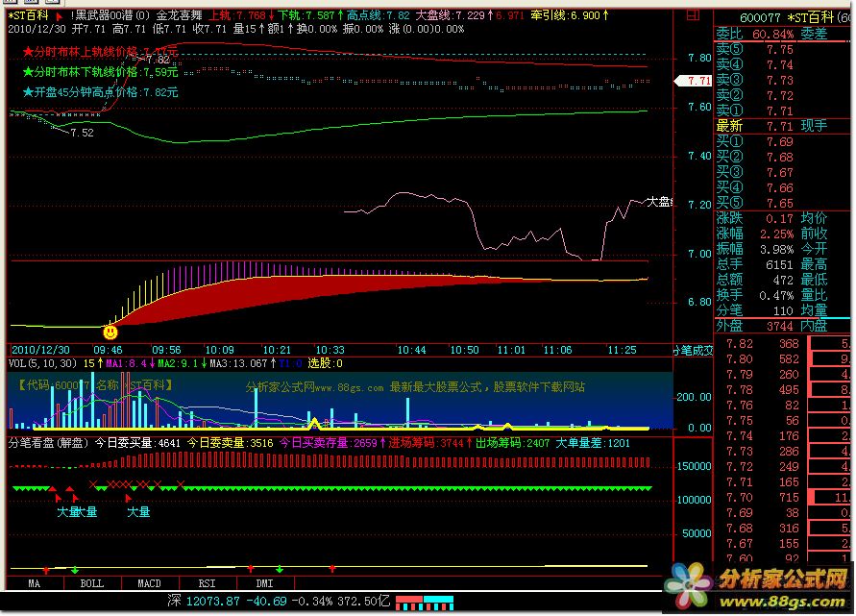The width and height of the screenshot is (856, 616).
Task: Click the 7.52 low price annotation
Action: tap(82, 133)
